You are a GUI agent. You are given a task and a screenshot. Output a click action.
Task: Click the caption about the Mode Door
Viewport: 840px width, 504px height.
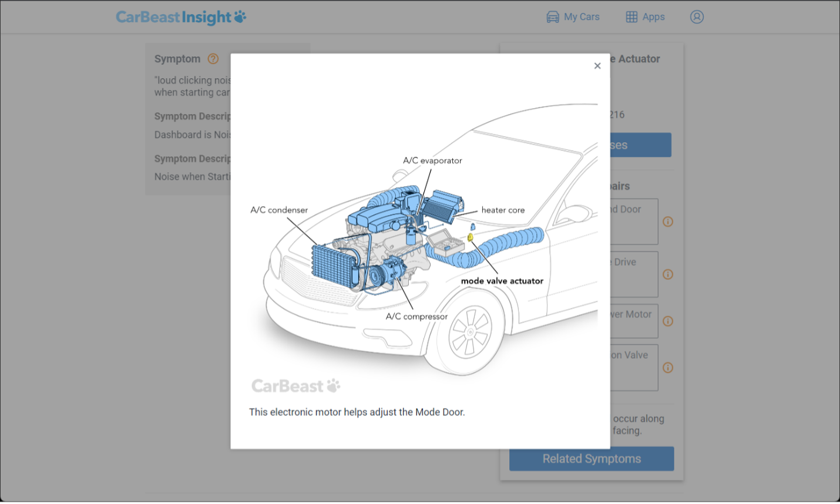point(357,412)
